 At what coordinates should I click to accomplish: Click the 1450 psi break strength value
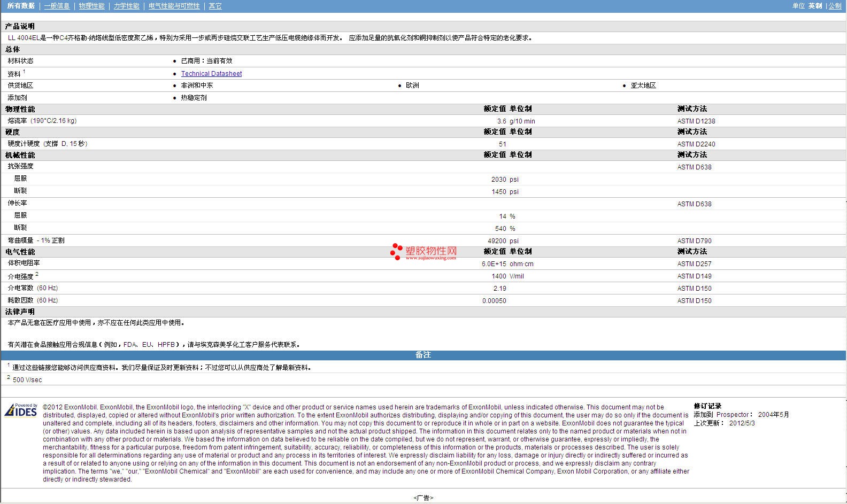coord(505,192)
